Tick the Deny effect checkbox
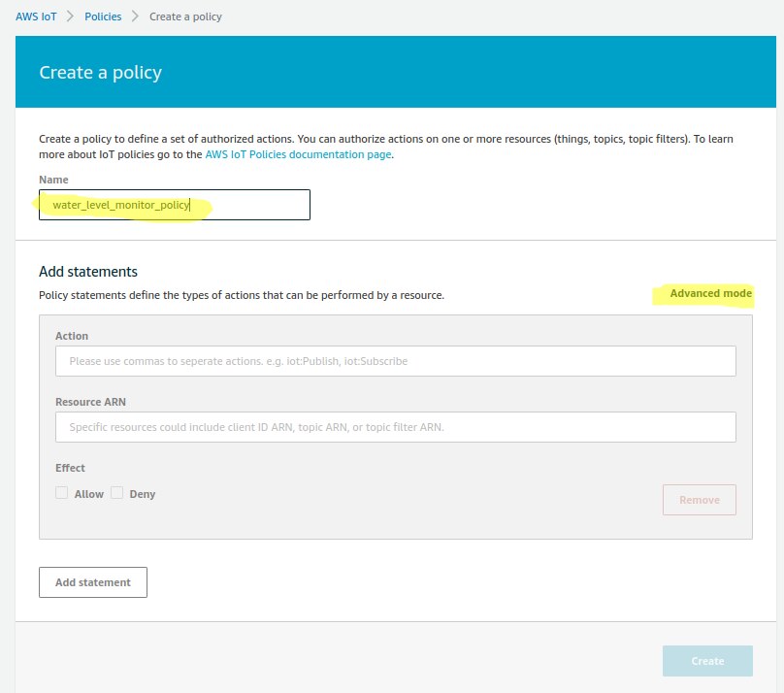This screenshot has width=784, height=693. coord(117,493)
